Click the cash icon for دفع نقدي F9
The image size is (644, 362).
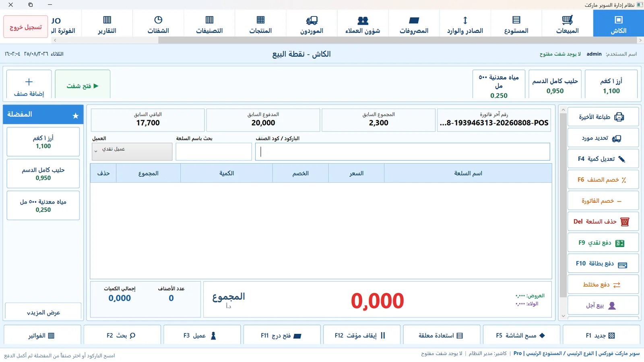coord(620,243)
